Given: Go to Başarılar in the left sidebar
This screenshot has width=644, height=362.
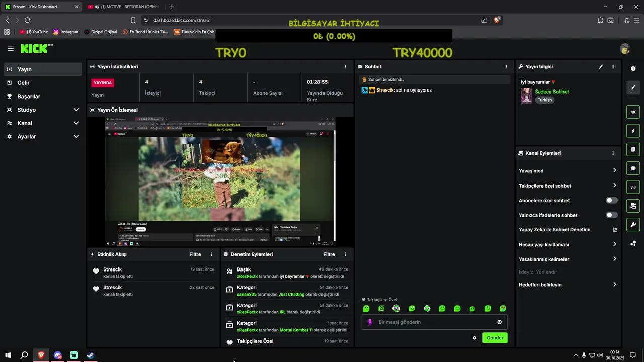Looking at the screenshot, I should click(43, 96).
